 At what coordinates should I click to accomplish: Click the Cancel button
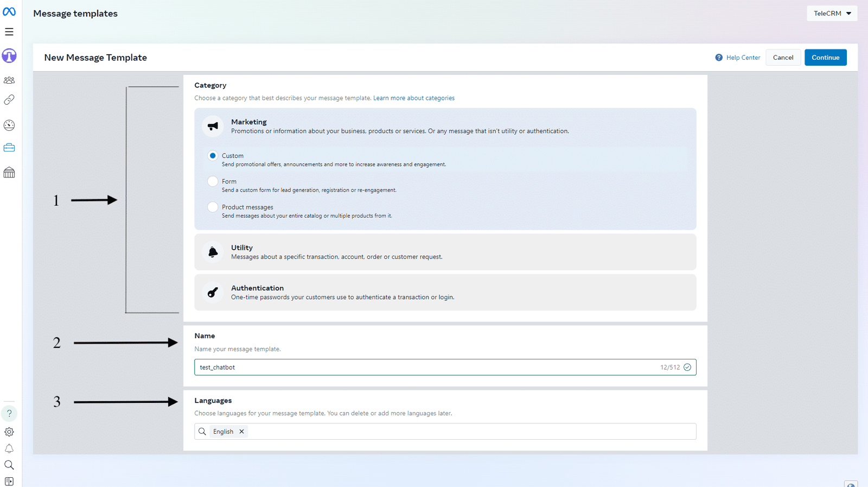(x=783, y=58)
